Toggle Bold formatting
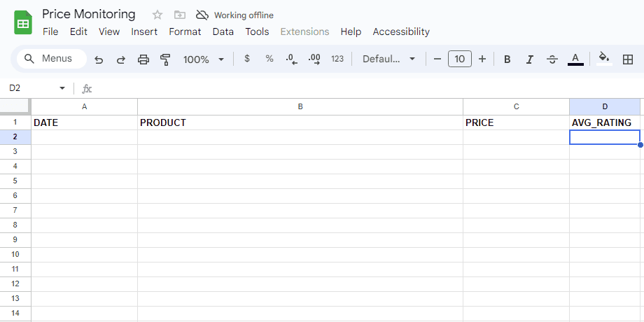The image size is (644, 322). (507, 59)
